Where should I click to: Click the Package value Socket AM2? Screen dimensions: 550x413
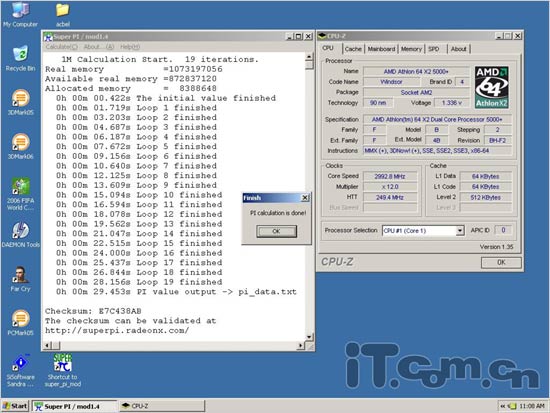[416, 92]
